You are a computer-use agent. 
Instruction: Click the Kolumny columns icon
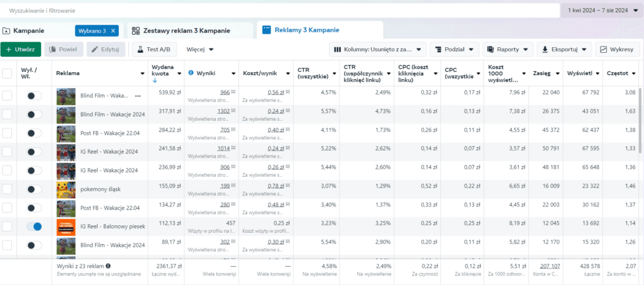tap(337, 49)
